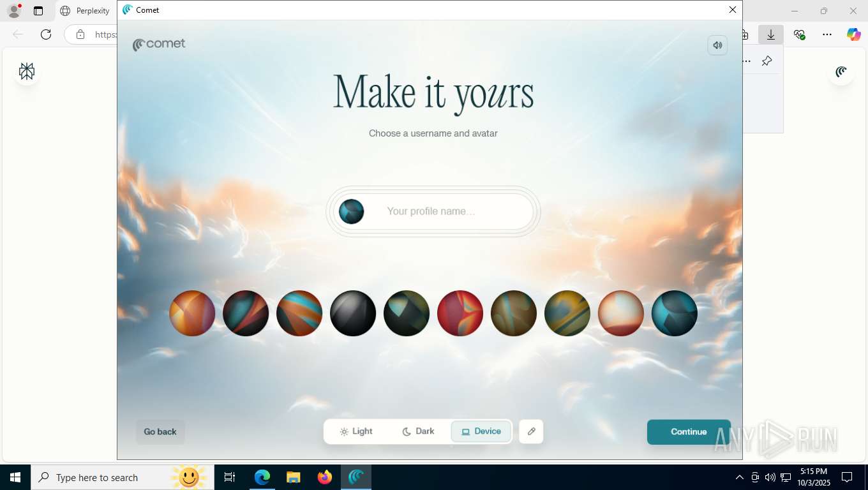Click the Comet taskbar icon
The width and height of the screenshot is (868, 490).
tap(356, 477)
